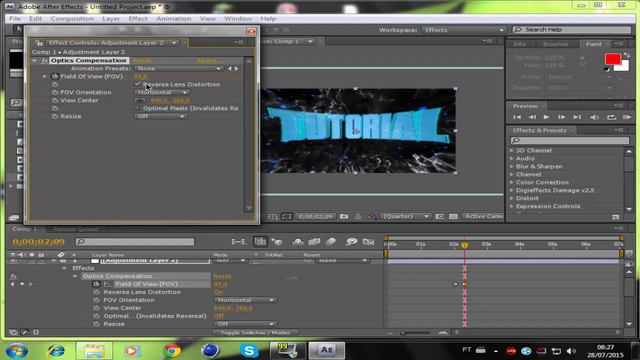The width and height of the screenshot is (640, 360).
Task: Collapse Optics Compensation in Effect Controls
Action: [35, 60]
